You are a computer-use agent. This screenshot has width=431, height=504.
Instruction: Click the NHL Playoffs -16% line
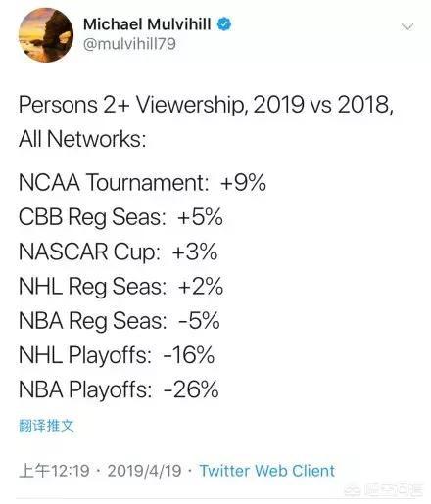click(x=117, y=355)
